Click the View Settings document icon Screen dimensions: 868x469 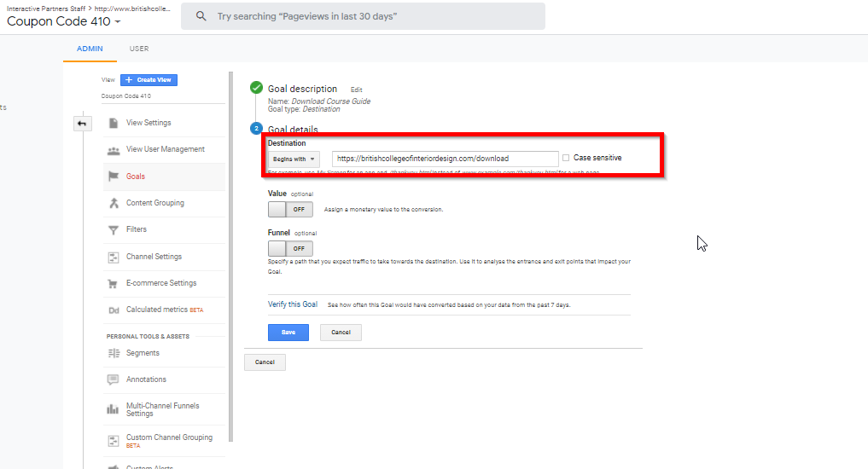(x=114, y=123)
